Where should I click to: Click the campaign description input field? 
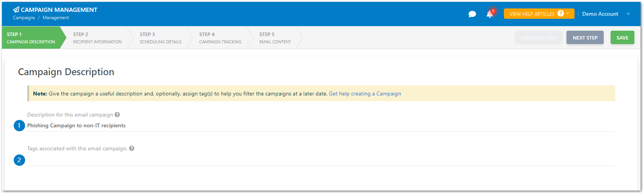pyautogui.click(x=321, y=126)
